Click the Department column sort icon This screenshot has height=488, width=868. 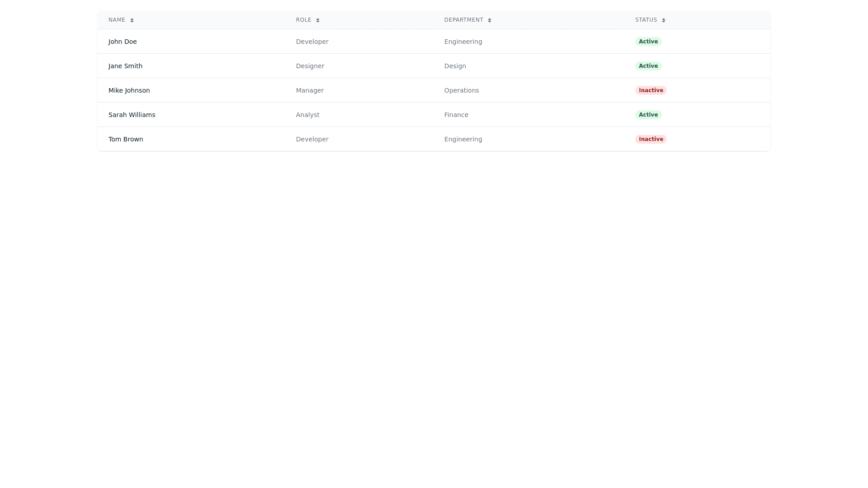tap(490, 20)
